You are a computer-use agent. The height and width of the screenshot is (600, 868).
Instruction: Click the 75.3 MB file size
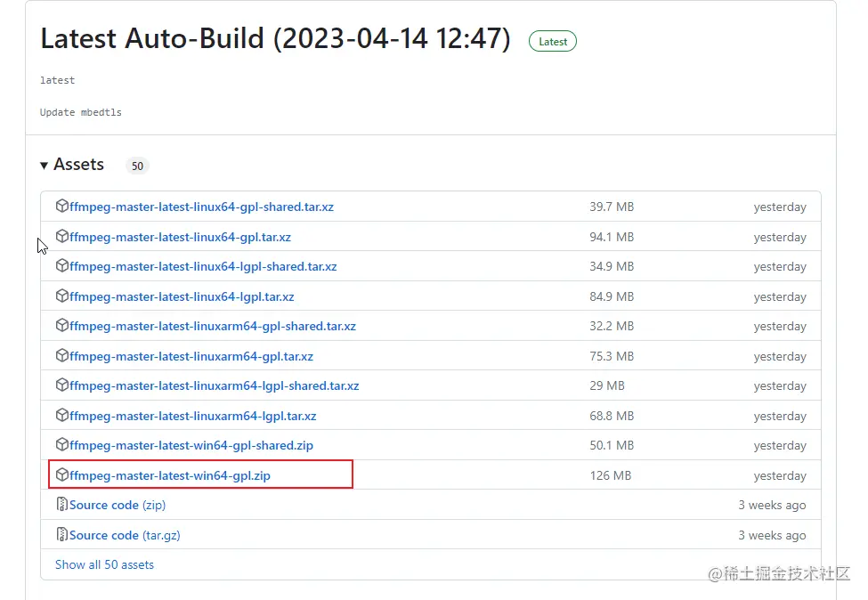click(x=612, y=356)
